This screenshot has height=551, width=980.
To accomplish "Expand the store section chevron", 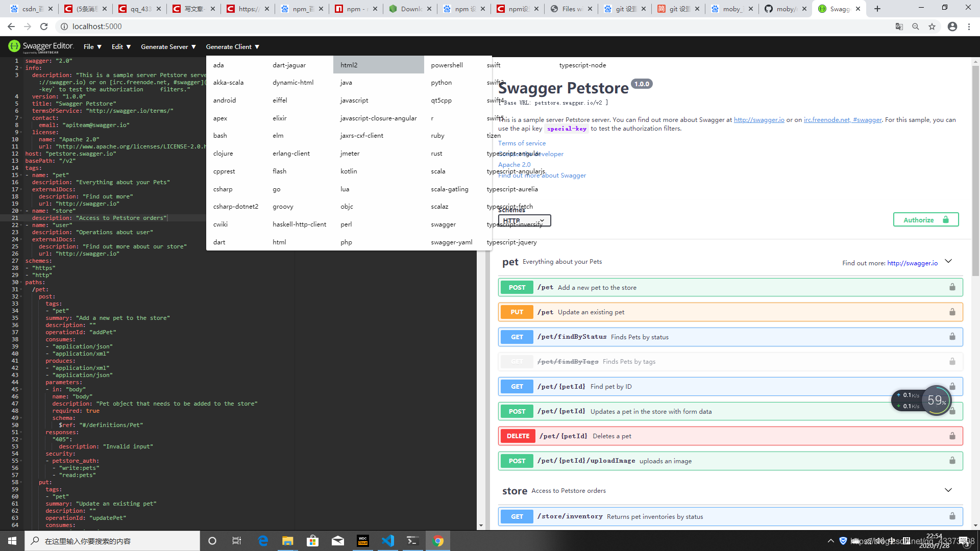I will pos(948,490).
